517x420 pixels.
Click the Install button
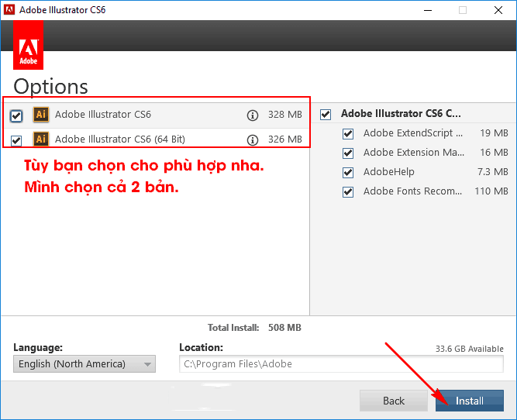tap(470, 401)
